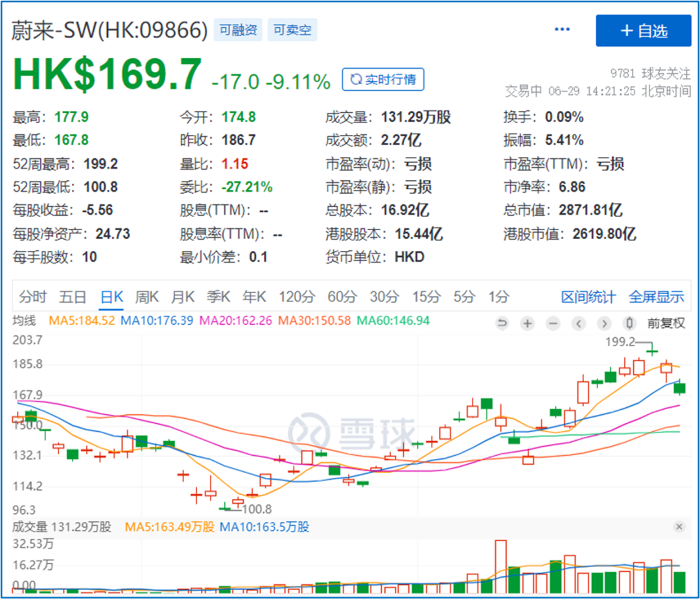Switch to the 分时 chart tab
Viewport: 700px width, 599px height.
33,297
